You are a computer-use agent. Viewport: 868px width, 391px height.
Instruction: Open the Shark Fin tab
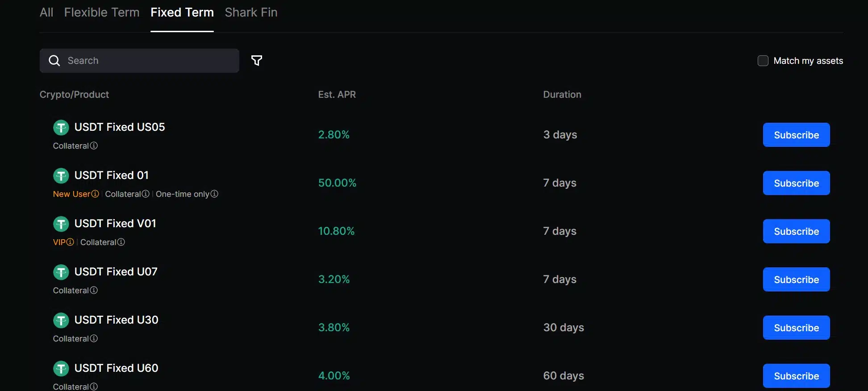pos(251,12)
